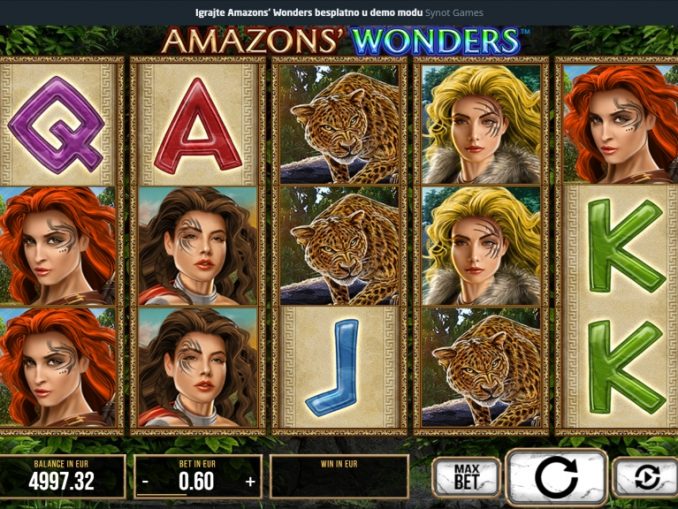Click the purple Q symbol
678x509 pixels.
click(x=57, y=125)
